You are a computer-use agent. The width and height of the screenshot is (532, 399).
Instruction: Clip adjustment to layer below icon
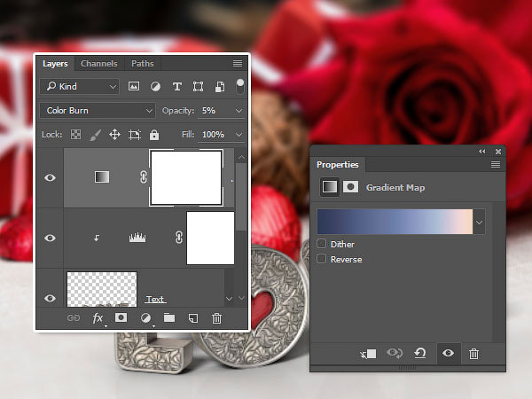[x=368, y=353]
